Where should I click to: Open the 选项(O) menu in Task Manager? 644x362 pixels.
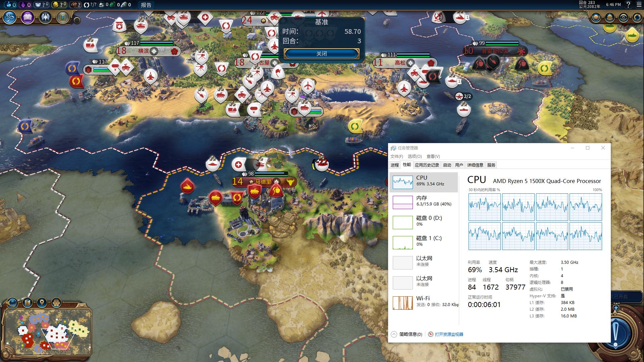tap(415, 157)
